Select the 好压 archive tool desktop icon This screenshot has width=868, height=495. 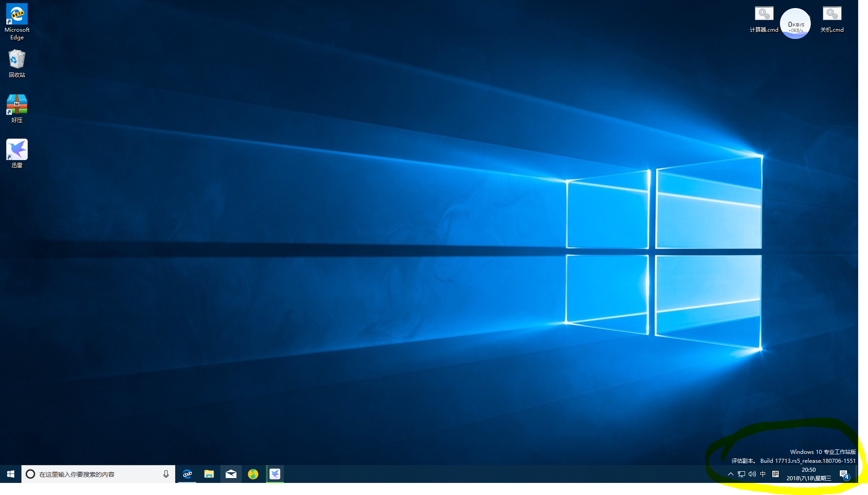click(17, 109)
